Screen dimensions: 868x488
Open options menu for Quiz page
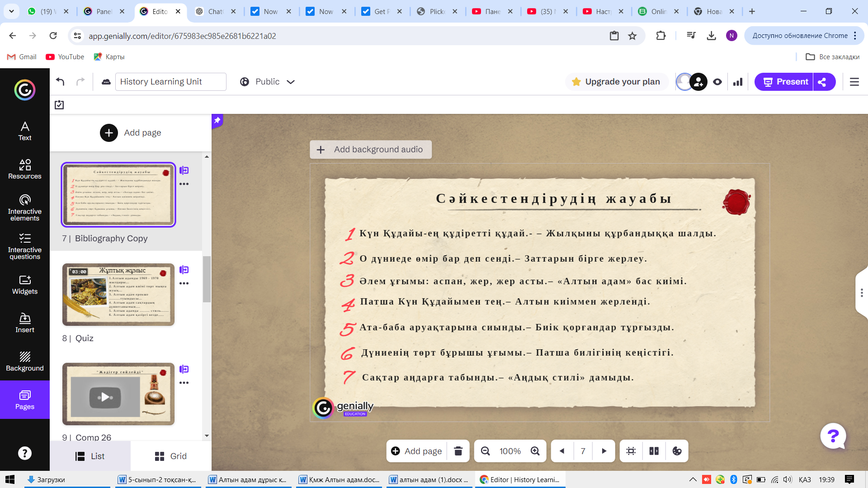click(x=184, y=283)
